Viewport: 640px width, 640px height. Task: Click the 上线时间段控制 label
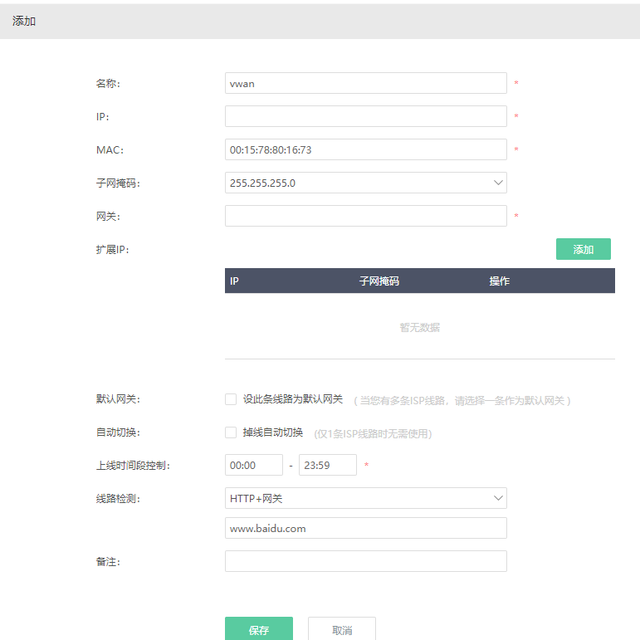point(133,465)
